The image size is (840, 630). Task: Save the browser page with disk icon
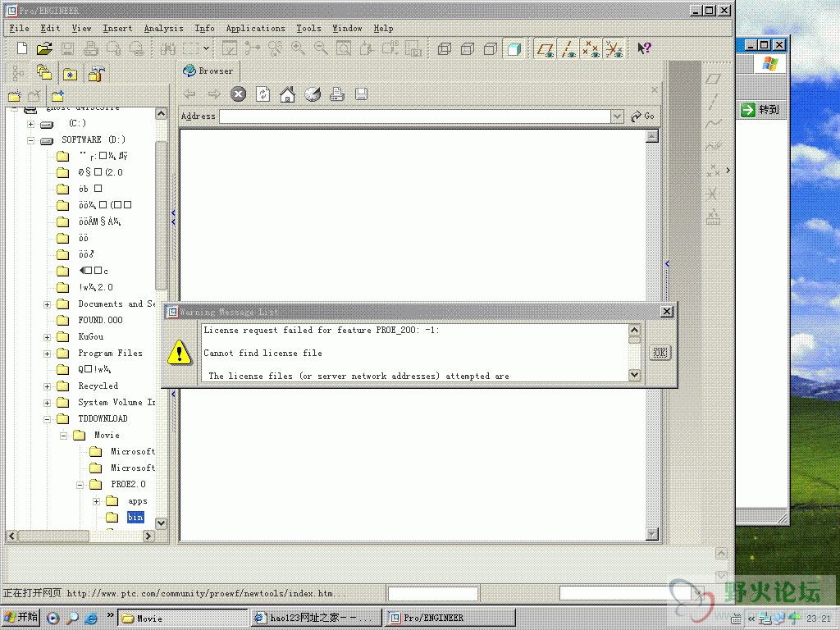pos(362,94)
